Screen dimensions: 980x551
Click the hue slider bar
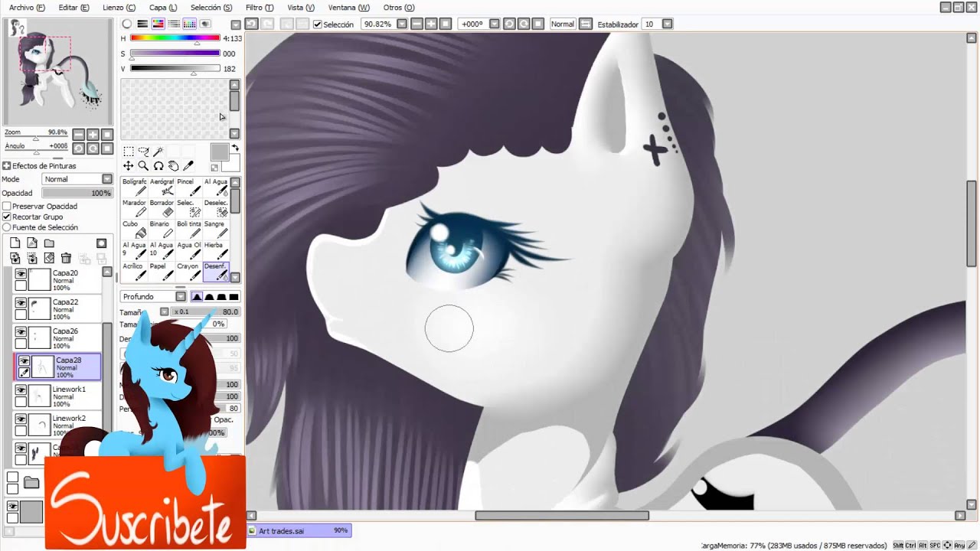[175, 38]
